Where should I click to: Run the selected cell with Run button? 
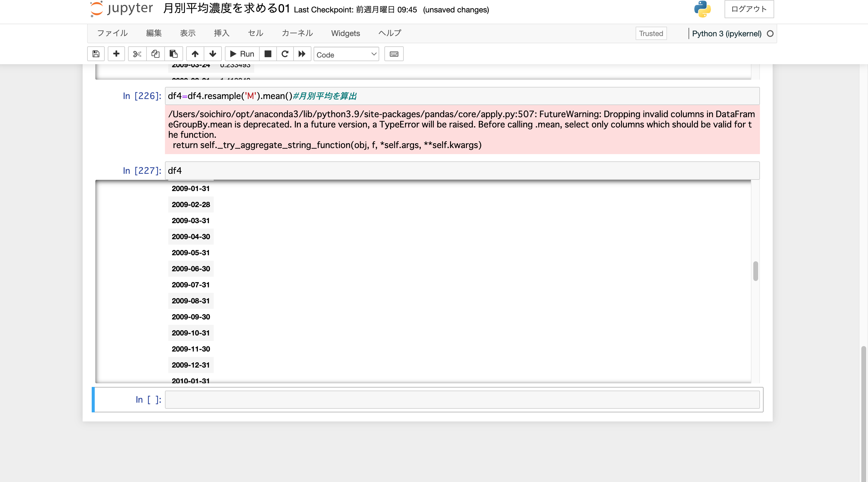[241, 54]
